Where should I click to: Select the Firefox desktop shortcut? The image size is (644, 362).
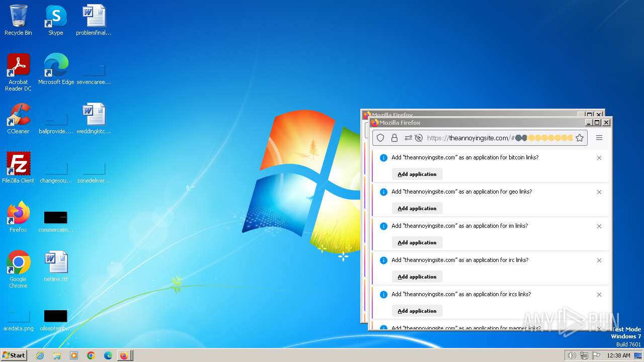18,217
